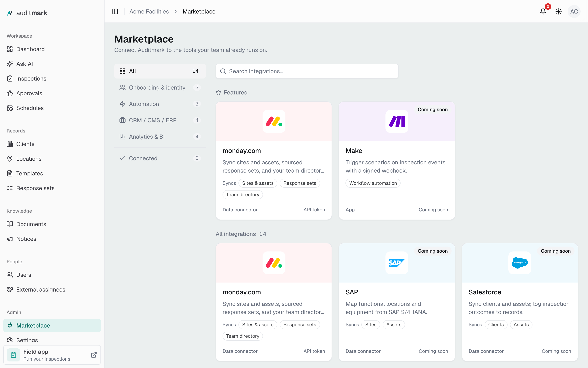
Task: Go to Approvals
Action: pyautogui.click(x=52, y=93)
